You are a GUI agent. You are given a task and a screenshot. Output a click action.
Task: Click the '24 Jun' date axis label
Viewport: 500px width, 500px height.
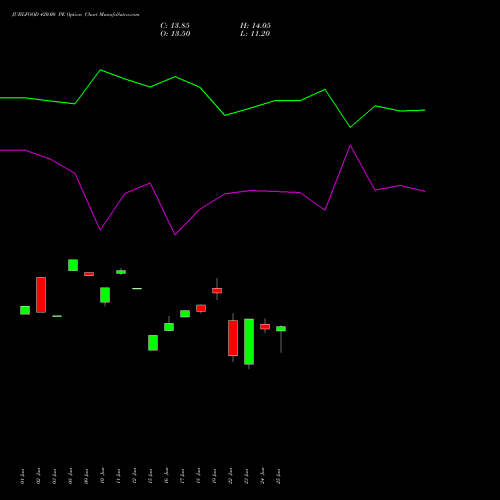coord(262,476)
